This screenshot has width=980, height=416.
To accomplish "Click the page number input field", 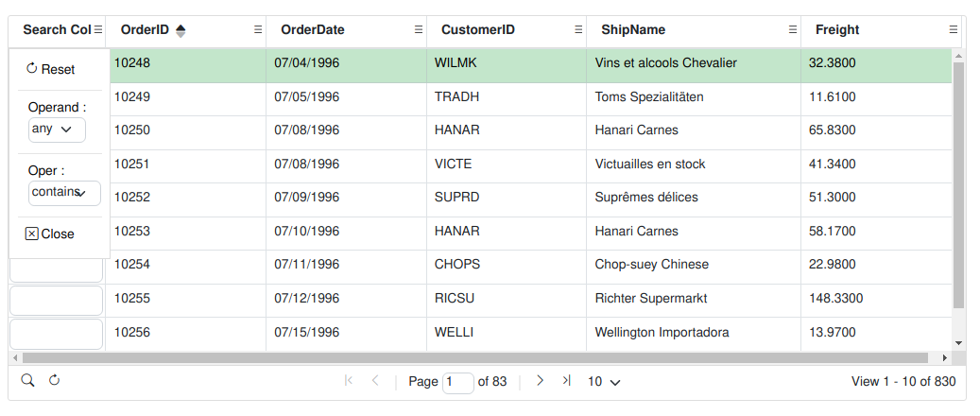I will coord(457,382).
